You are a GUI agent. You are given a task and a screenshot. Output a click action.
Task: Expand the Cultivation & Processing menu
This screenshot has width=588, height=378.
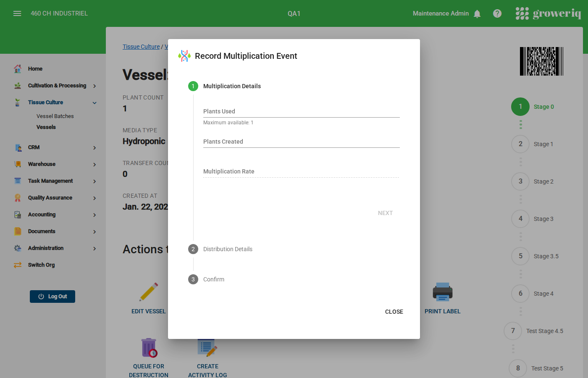click(94, 86)
